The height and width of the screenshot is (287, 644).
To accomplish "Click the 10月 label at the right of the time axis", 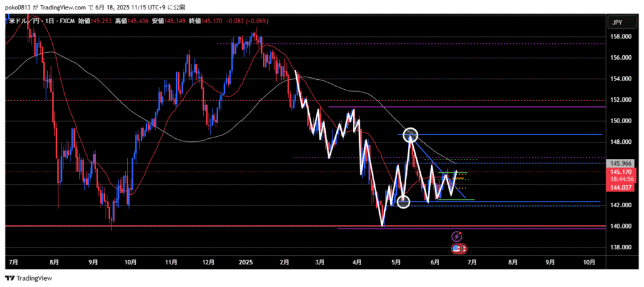I will [x=588, y=261].
